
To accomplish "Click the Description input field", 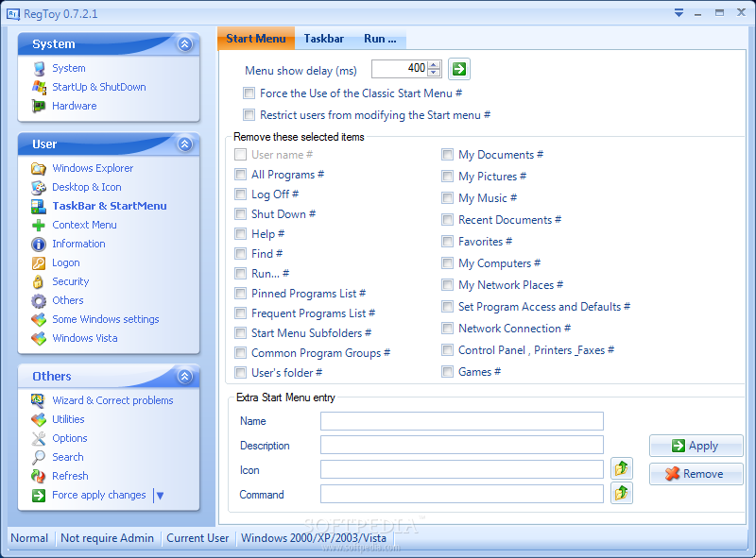I will pos(462,445).
